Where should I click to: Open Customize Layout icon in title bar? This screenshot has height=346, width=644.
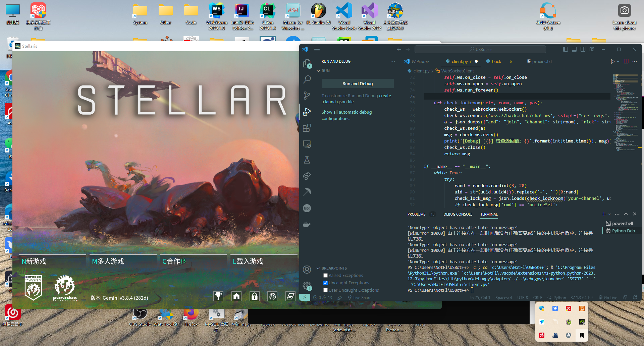pyautogui.click(x=592, y=49)
